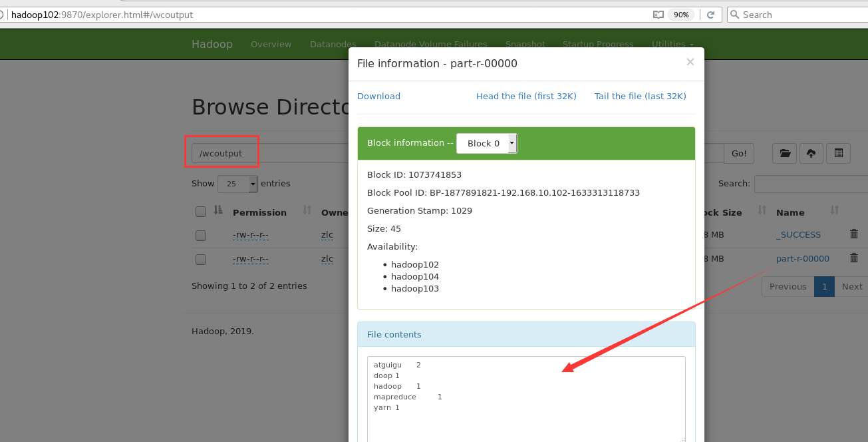Open Startup Progress in navbar
Image resolution: width=868 pixels, height=442 pixels.
pos(598,44)
